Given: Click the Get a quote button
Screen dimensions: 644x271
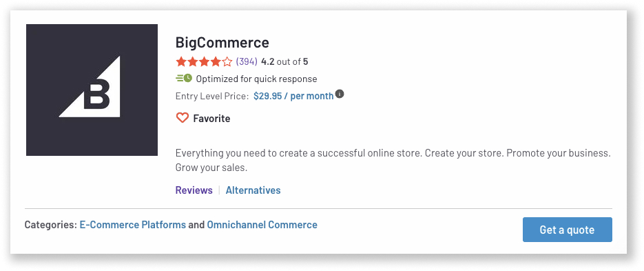Looking at the screenshot, I should click(567, 230).
